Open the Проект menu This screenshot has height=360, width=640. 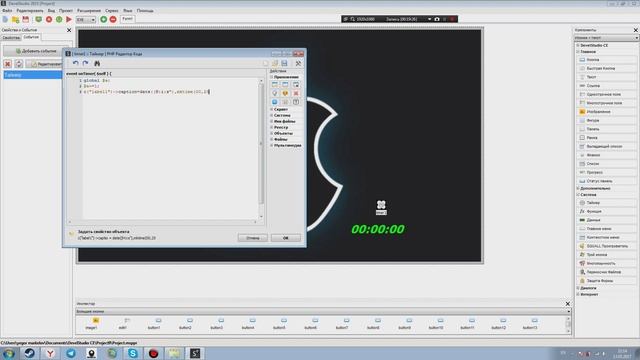click(x=66, y=11)
